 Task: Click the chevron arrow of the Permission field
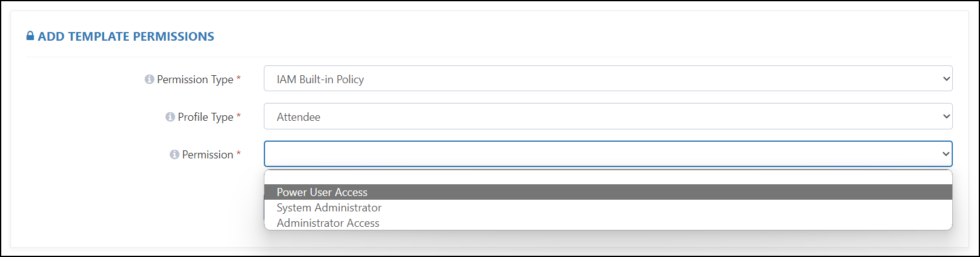point(946,154)
